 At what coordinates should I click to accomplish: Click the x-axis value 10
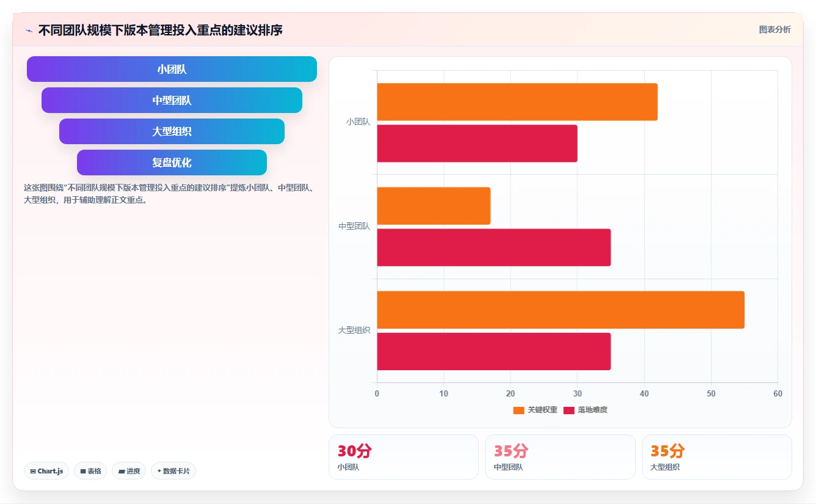tap(443, 393)
